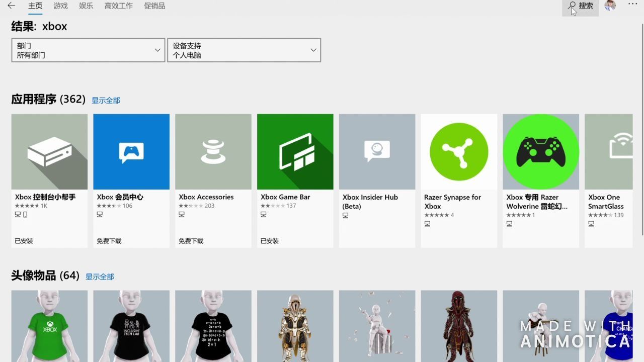Show all 应用程序 results
The height and width of the screenshot is (362, 644).
[x=106, y=101]
